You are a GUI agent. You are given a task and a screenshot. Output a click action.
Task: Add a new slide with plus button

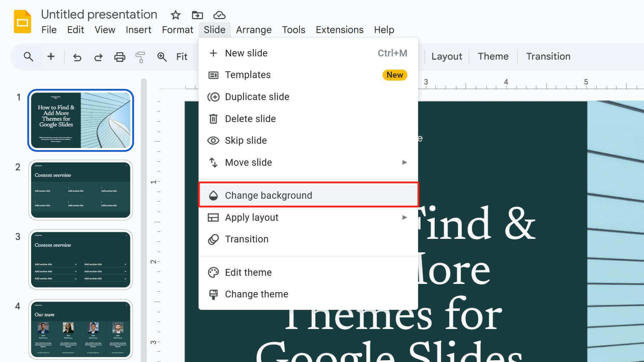pos(51,56)
